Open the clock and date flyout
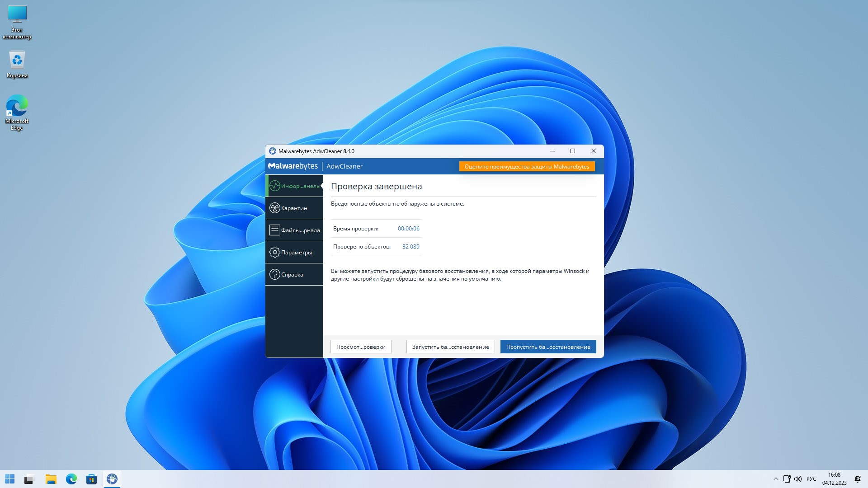This screenshot has height=488, width=868. 834,479
